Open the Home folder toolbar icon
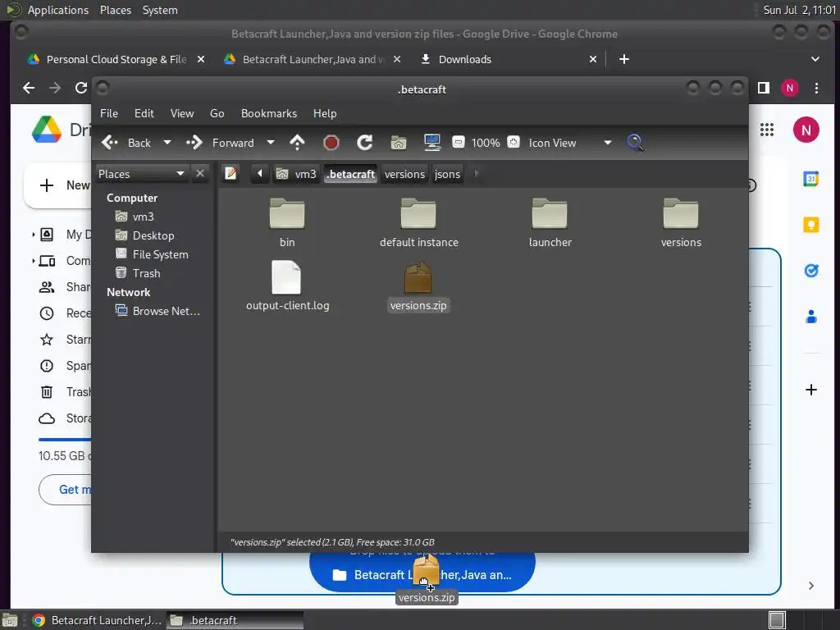840x630 pixels. point(398,143)
